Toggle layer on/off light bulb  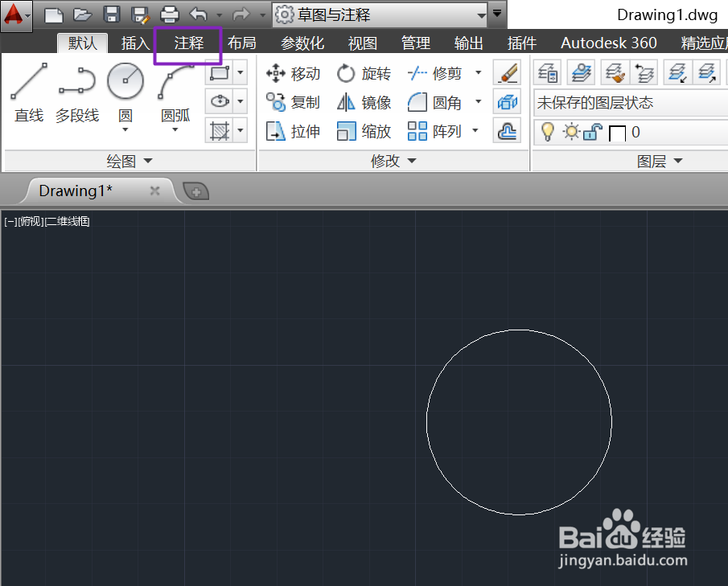tap(548, 133)
